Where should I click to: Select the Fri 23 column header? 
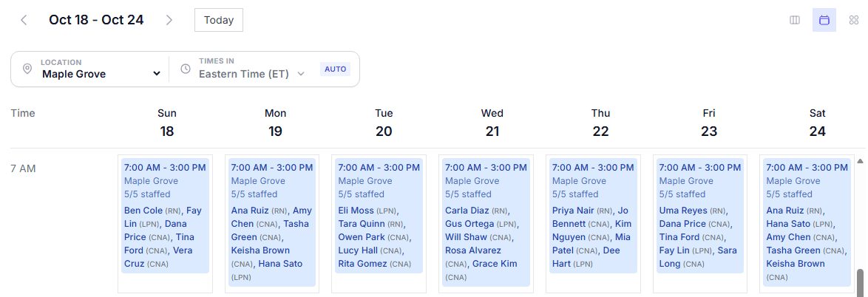pyautogui.click(x=708, y=122)
